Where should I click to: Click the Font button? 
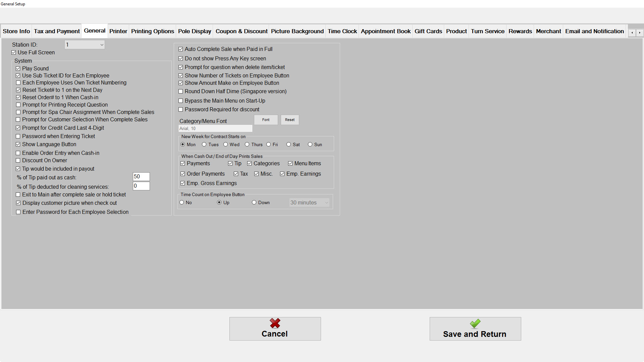pos(266,120)
